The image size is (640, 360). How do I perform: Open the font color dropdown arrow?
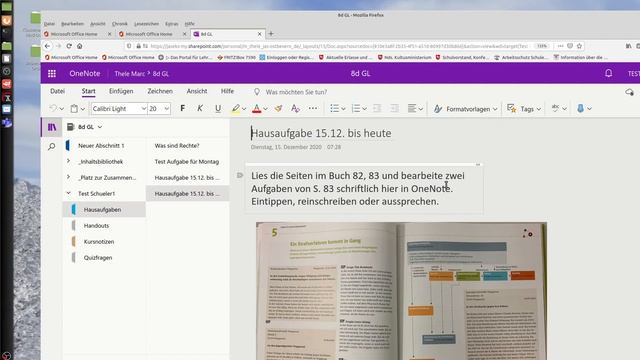265,109
